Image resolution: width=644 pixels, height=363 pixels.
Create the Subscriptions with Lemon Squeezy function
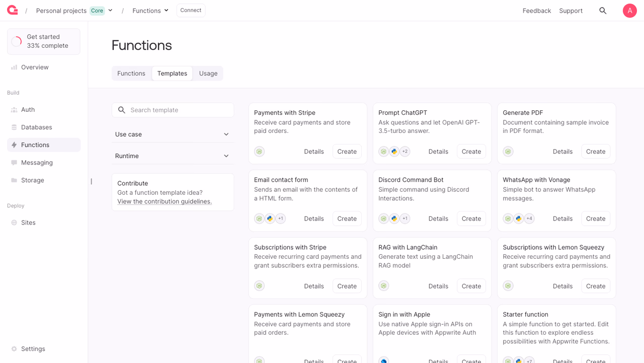[596, 286]
